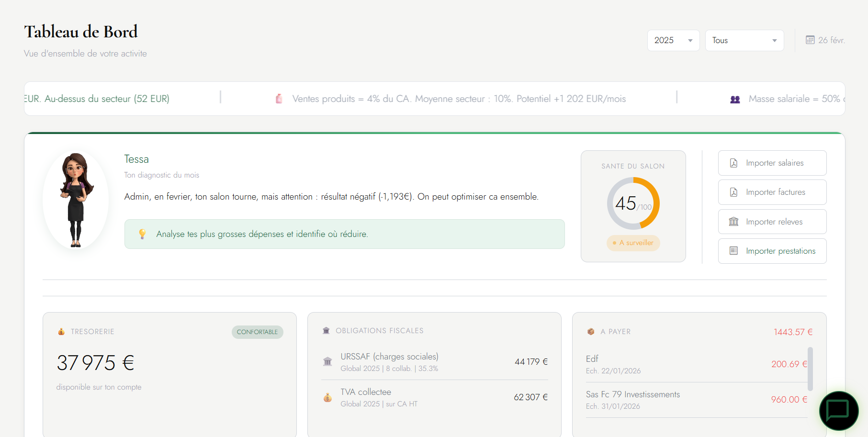The image size is (868, 437).
Task: Click the lightbulb icon in the green tip banner
Action: (x=142, y=234)
